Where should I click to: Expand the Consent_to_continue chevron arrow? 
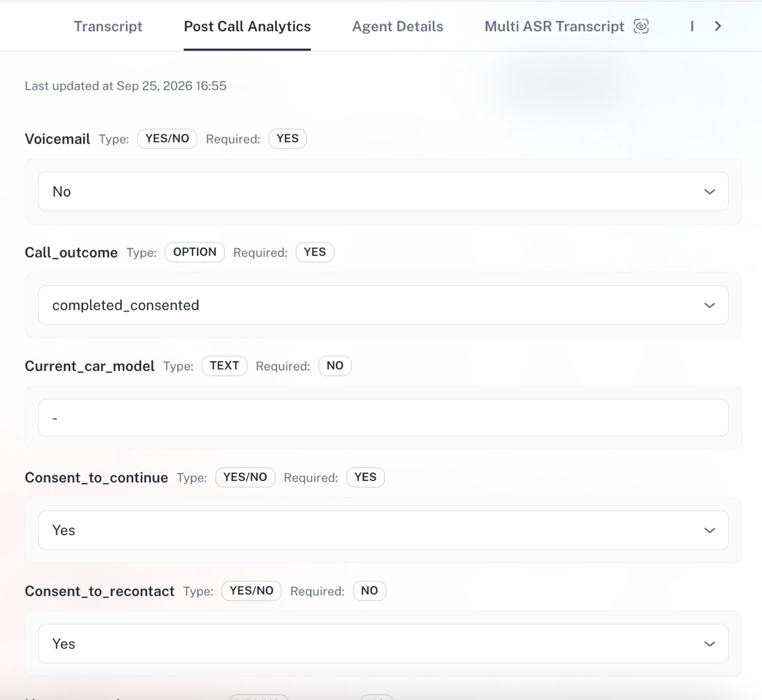point(709,530)
